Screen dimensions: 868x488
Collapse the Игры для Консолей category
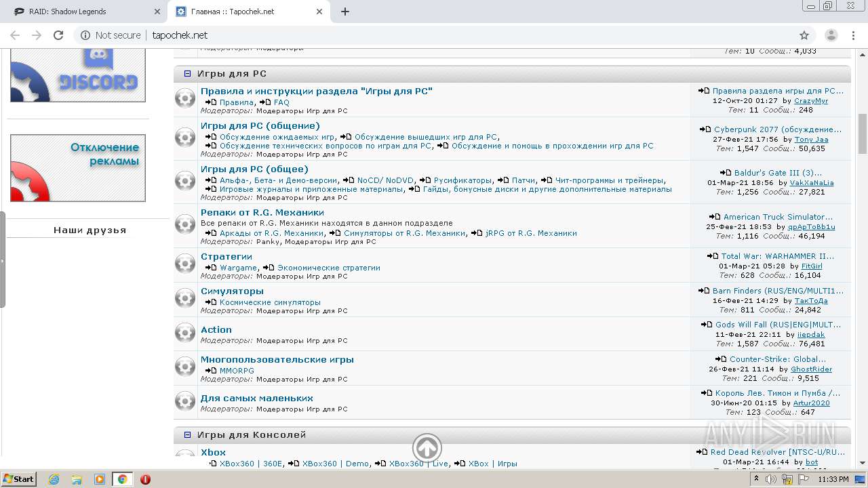tap(188, 435)
